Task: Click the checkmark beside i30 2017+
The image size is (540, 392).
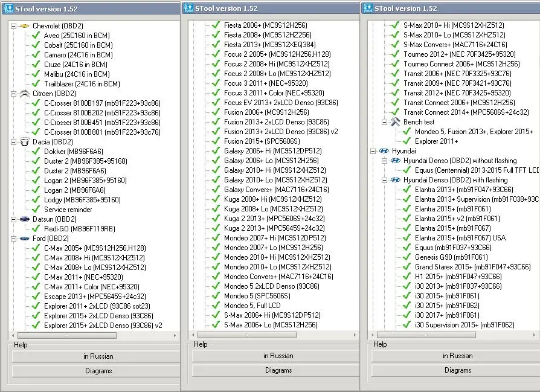Action: coord(407,315)
